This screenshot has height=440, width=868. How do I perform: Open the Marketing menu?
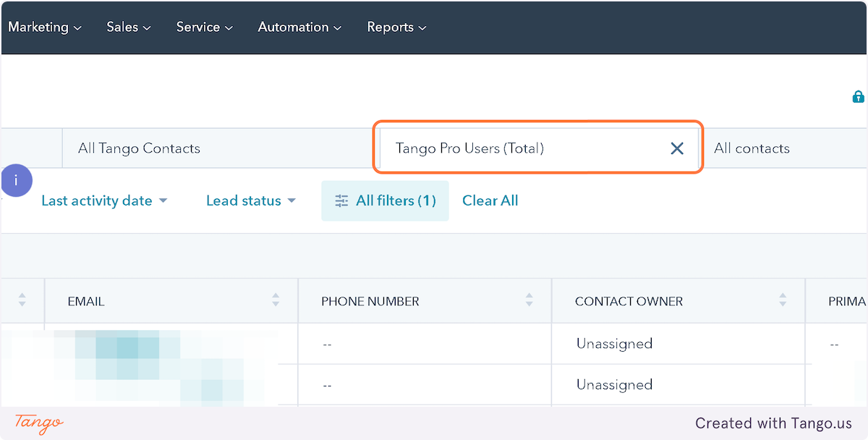tap(45, 27)
